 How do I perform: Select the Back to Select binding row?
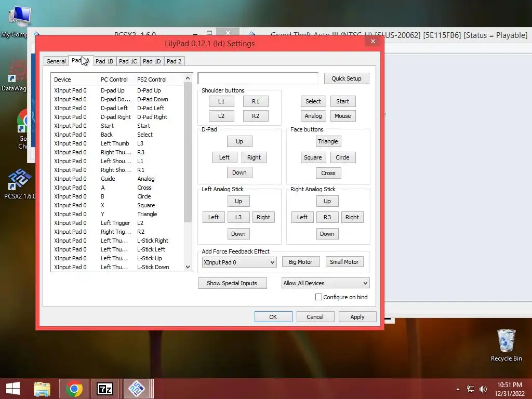point(118,135)
